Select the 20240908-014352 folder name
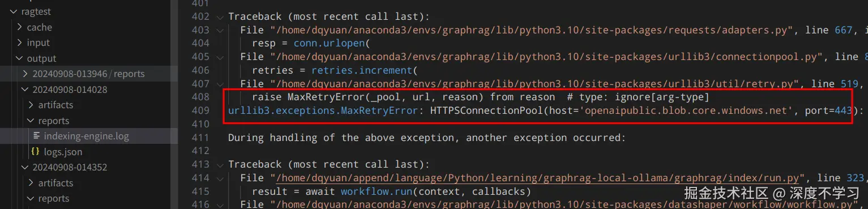Viewport: 868px width, 209px height. click(70, 168)
